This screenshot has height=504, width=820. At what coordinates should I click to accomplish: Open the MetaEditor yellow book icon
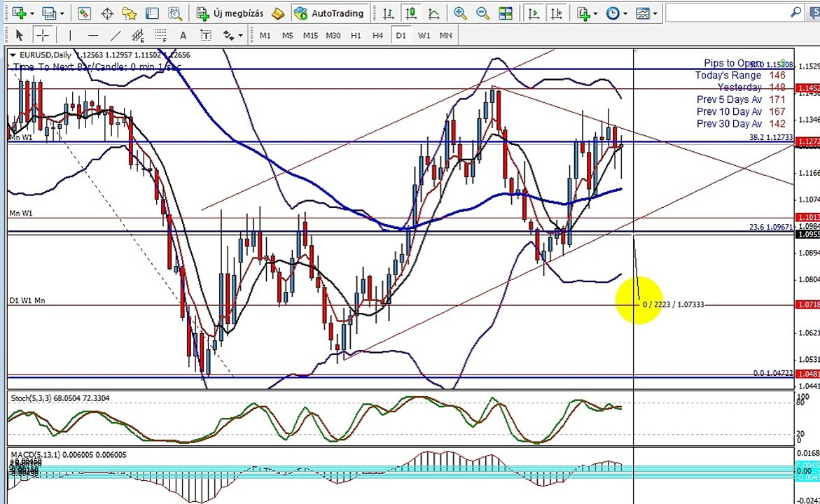coord(278,13)
